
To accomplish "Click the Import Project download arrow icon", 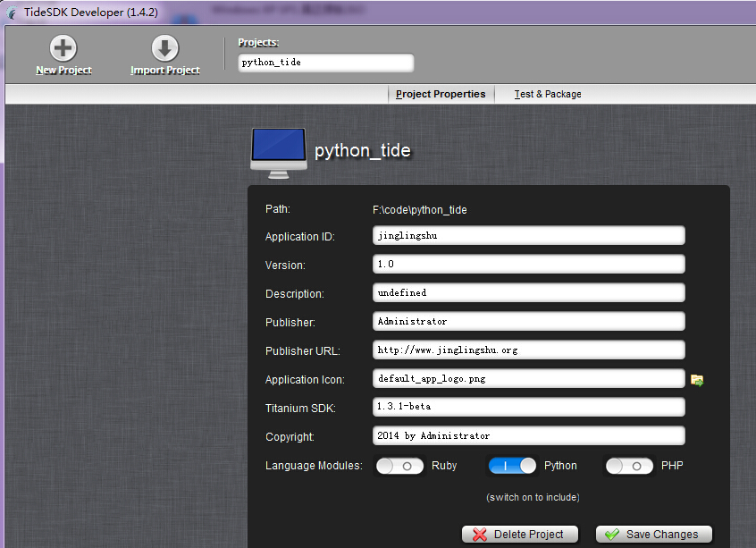I will tap(165, 47).
